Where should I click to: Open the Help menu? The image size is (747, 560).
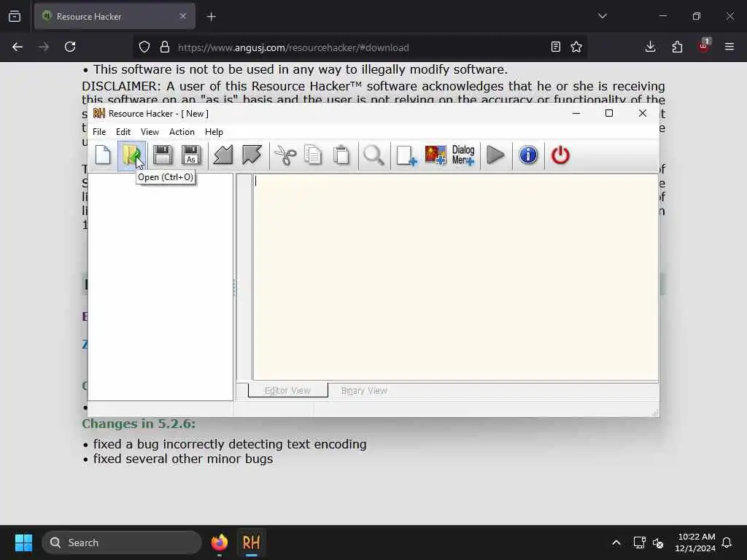click(x=214, y=132)
